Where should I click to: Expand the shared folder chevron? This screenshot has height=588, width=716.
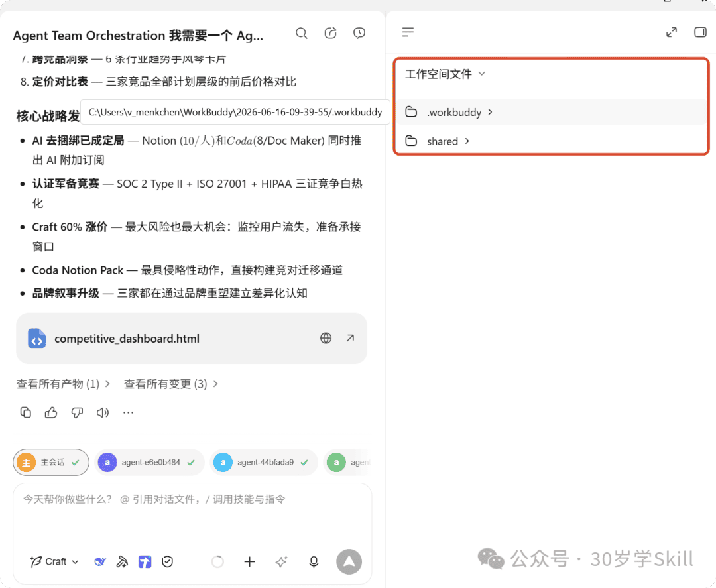[467, 141]
